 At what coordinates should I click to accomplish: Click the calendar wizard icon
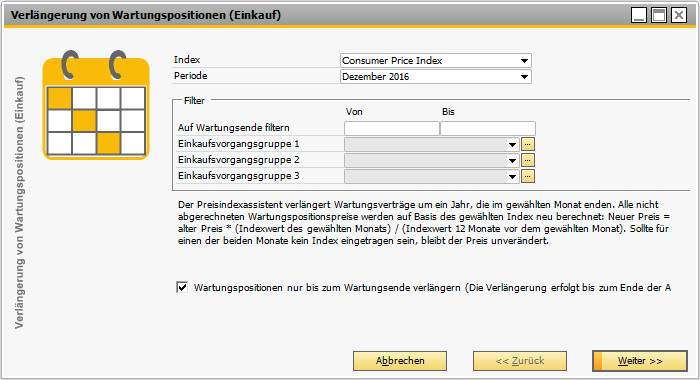(96, 105)
